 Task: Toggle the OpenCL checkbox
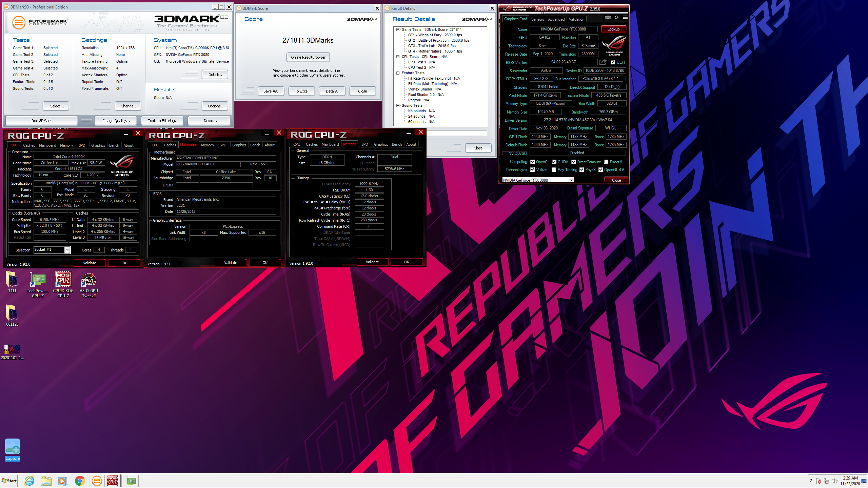532,162
